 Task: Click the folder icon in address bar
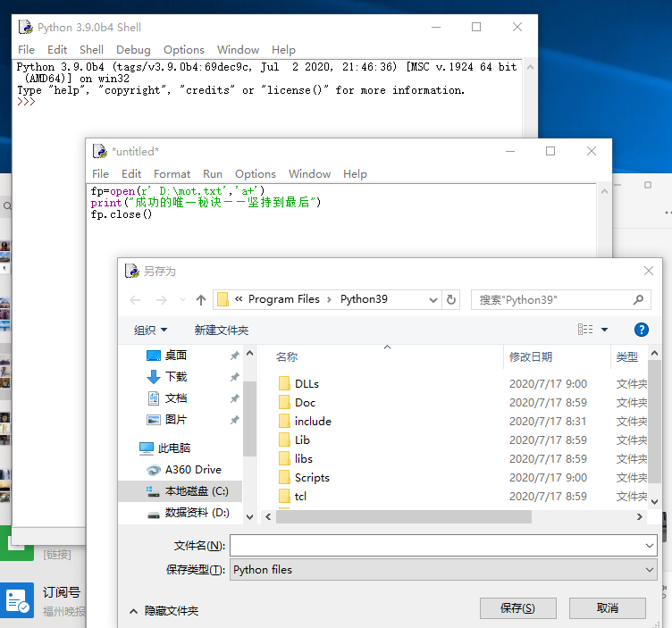pos(223,299)
